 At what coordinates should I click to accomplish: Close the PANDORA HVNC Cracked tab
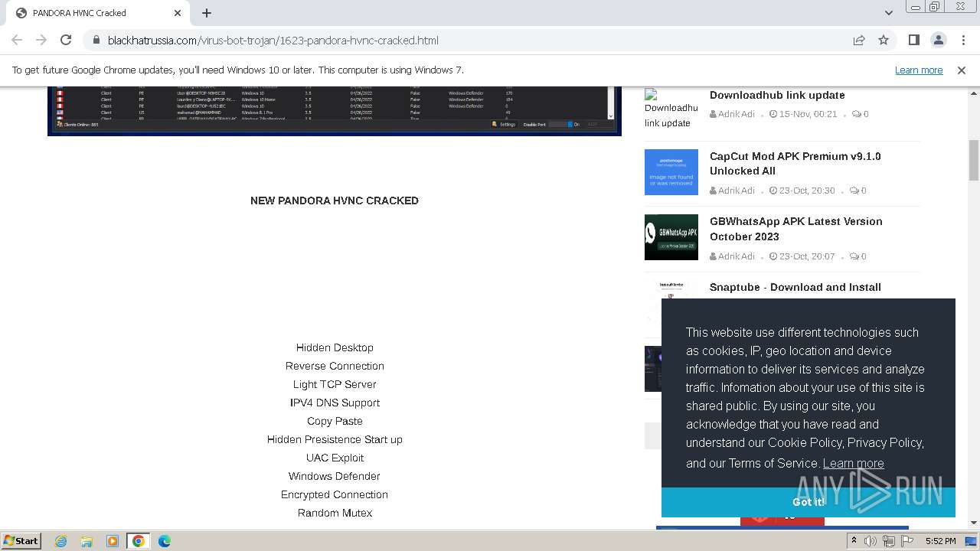click(178, 13)
